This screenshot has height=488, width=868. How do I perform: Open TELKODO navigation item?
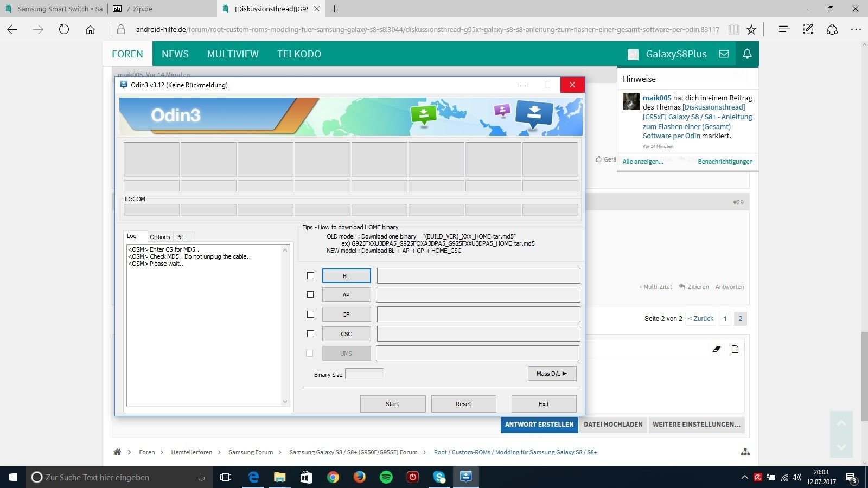coord(299,54)
